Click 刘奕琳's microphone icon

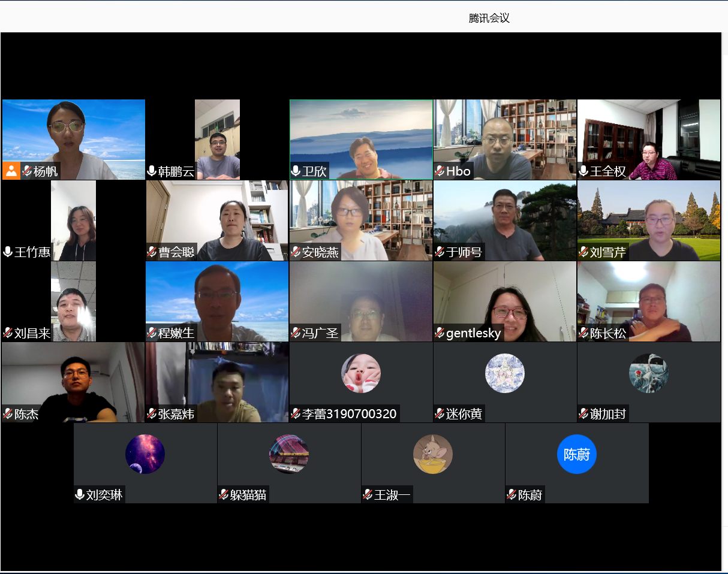tap(80, 495)
